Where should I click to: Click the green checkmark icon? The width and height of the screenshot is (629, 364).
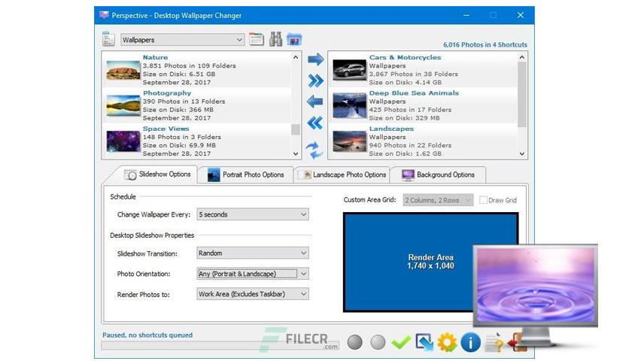401,342
